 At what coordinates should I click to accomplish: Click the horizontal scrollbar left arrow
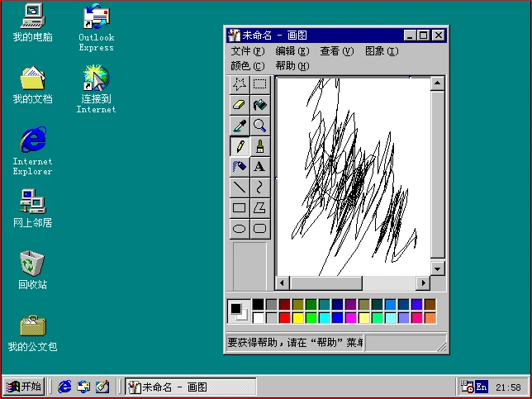(282, 283)
